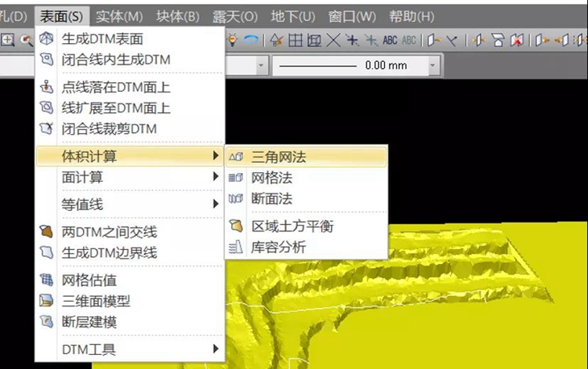Choose 生成DTM表面 from the menu
The height and width of the screenshot is (369, 588).
pyautogui.click(x=129, y=38)
